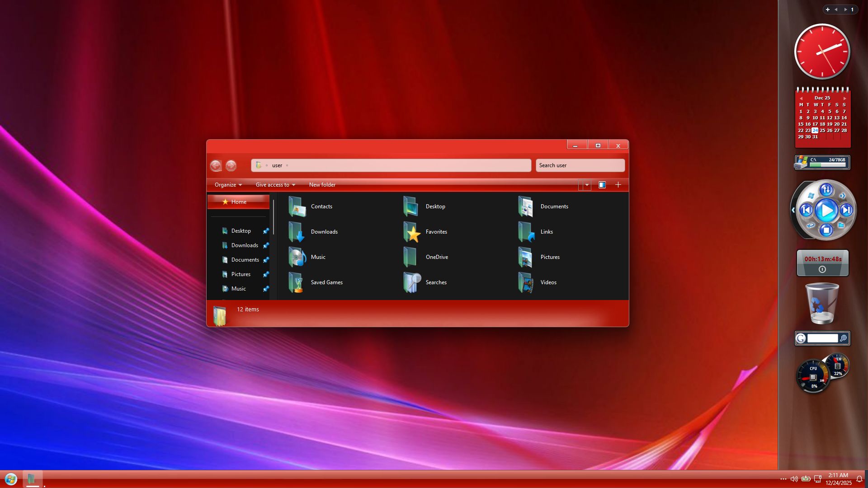Open the Windows Start orb
Screen dimensions: 868x488
[x=11, y=479]
